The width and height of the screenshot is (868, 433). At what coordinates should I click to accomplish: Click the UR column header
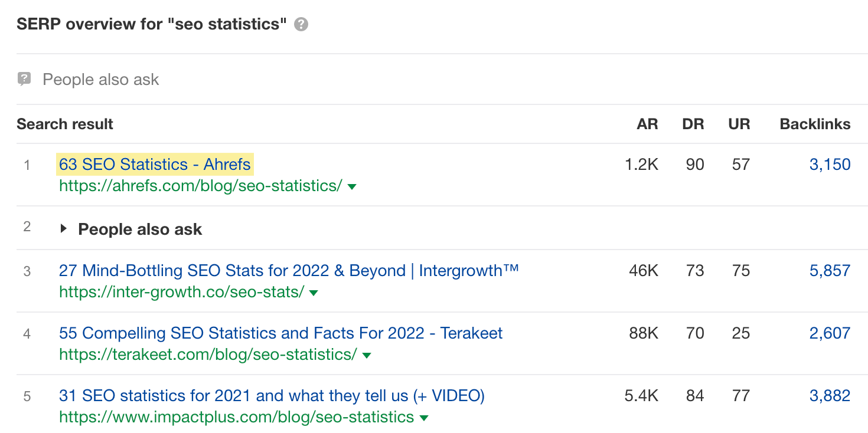pyautogui.click(x=739, y=124)
